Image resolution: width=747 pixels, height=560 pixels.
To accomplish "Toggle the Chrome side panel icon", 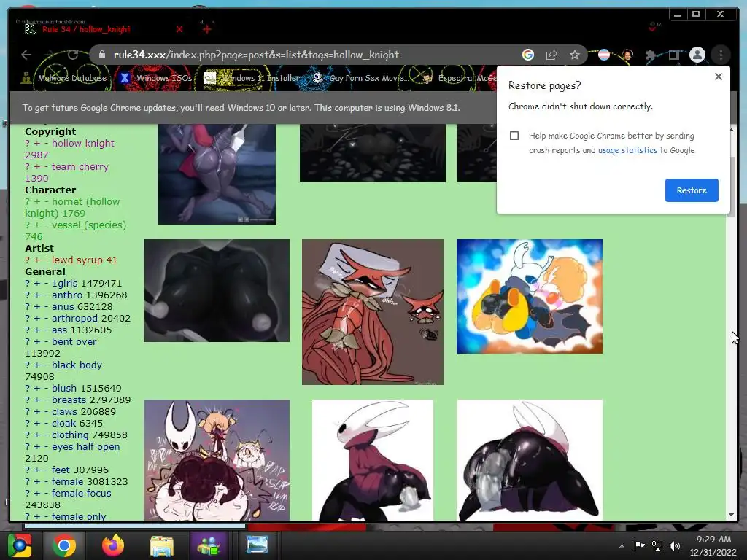I will coord(673,55).
